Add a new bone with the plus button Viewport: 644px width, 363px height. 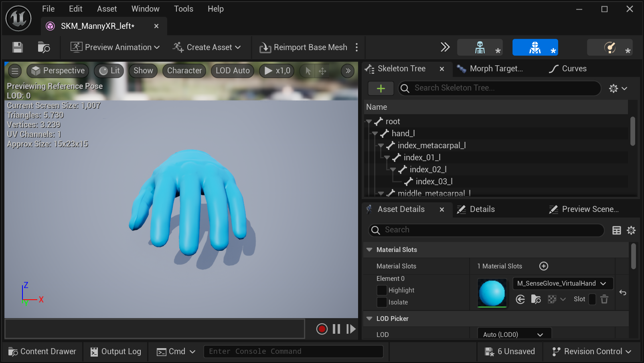coord(380,88)
